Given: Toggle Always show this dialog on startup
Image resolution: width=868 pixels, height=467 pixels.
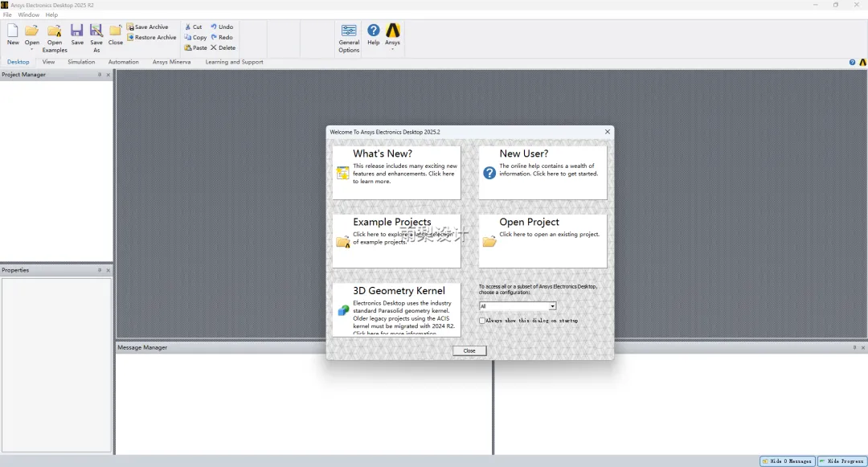Looking at the screenshot, I should (482, 321).
